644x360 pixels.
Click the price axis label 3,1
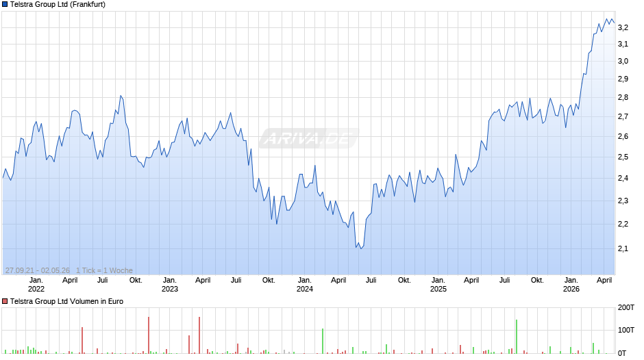pyautogui.click(x=623, y=44)
